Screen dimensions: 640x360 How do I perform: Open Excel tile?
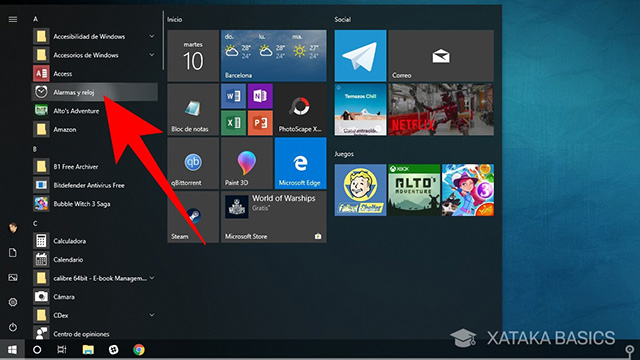233,123
